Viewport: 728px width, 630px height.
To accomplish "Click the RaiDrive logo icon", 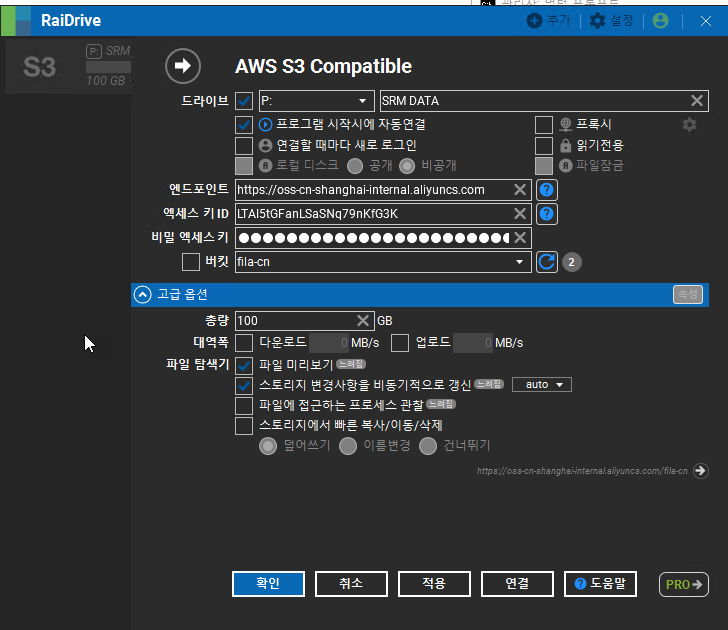I will click(x=16, y=21).
